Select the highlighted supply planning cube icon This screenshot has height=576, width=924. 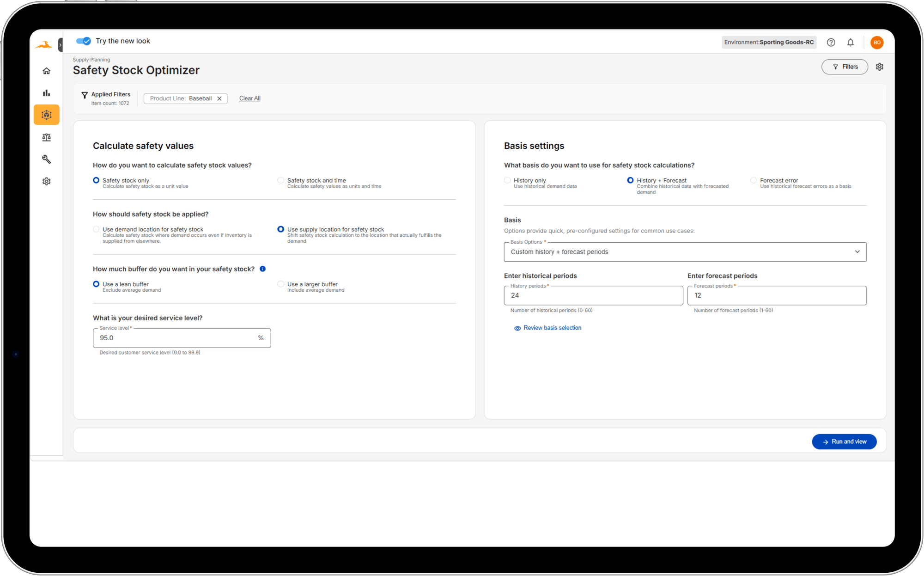[46, 115]
